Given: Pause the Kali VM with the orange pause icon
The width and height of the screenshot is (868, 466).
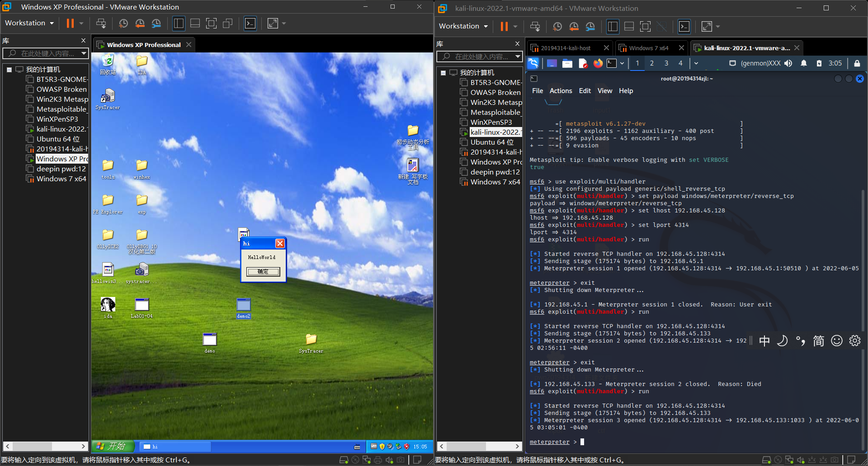Looking at the screenshot, I should (504, 26).
